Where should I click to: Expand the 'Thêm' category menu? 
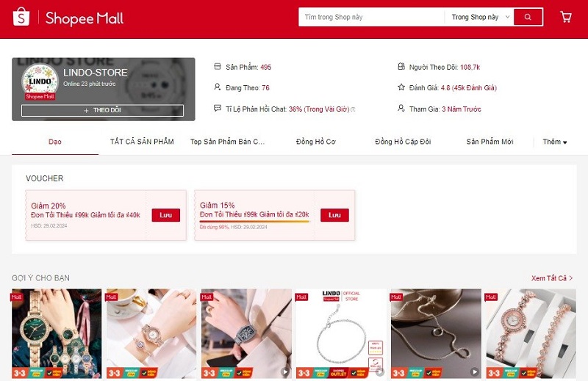tap(555, 142)
